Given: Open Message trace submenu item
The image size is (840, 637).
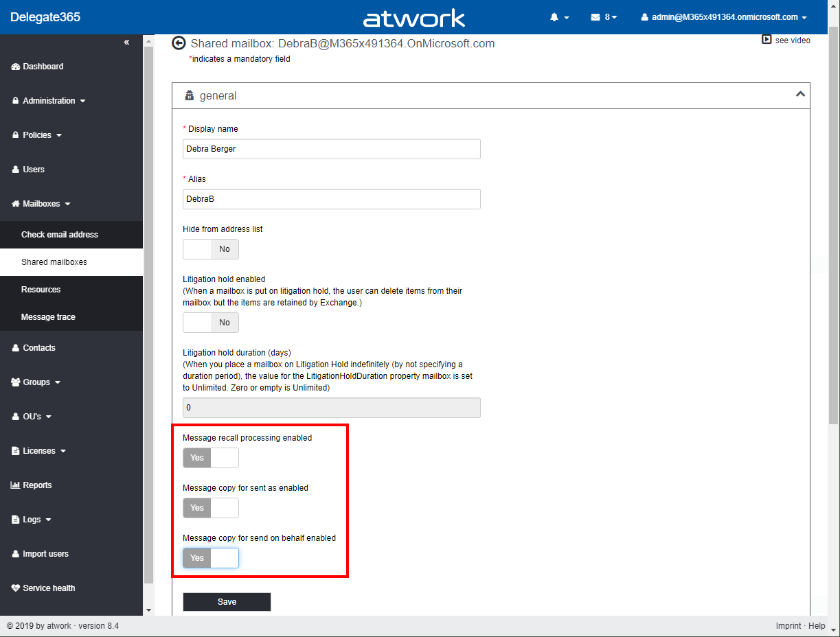Looking at the screenshot, I should (x=48, y=317).
